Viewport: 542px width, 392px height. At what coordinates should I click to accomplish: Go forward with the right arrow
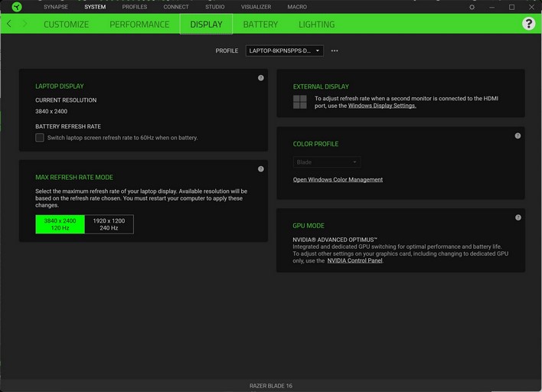(x=25, y=24)
